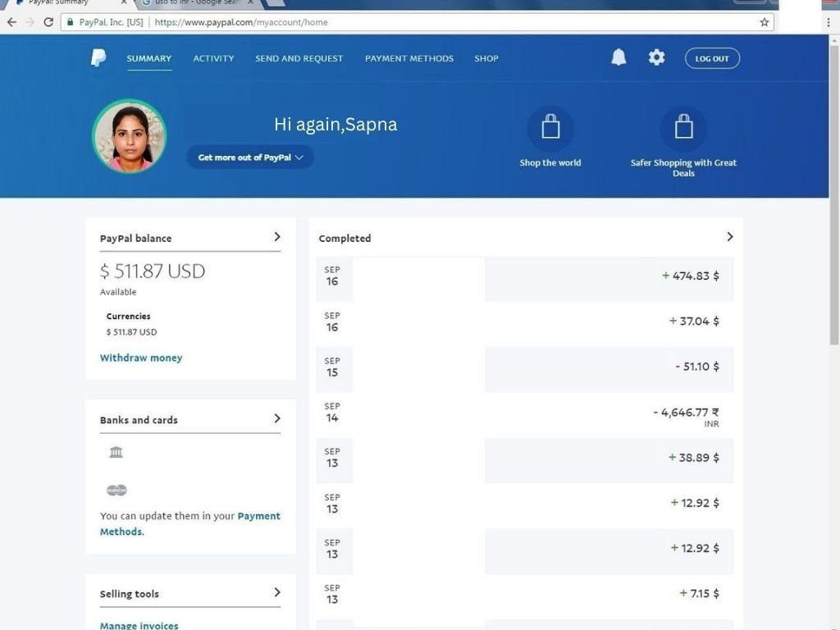
Task: Click the Shop the world label
Action: tap(550, 162)
